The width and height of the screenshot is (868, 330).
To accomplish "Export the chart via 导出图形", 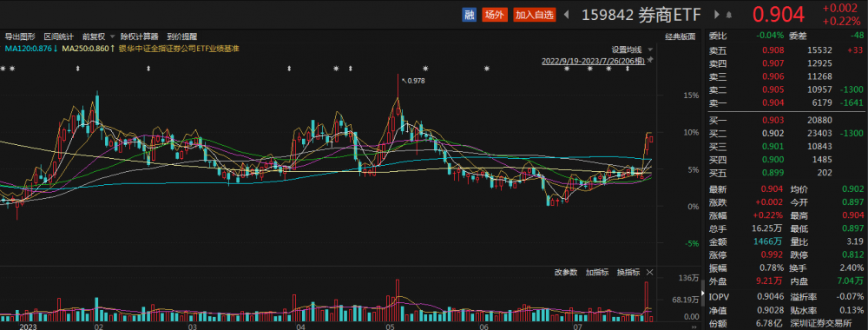I will [x=20, y=36].
